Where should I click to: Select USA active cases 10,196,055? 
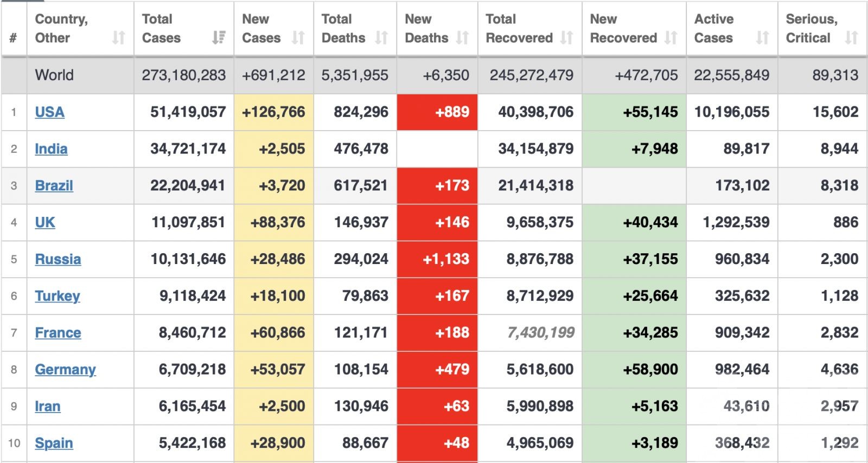click(732, 112)
